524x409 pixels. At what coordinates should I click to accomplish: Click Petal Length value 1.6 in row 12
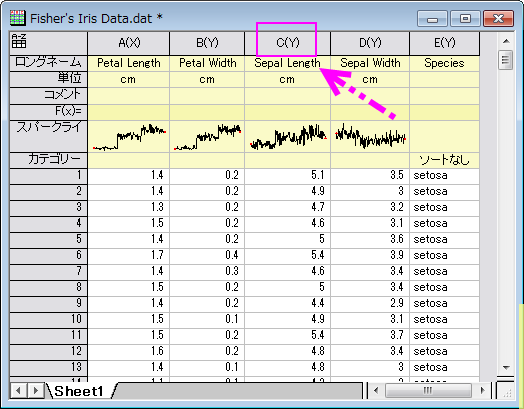point(129,352)
